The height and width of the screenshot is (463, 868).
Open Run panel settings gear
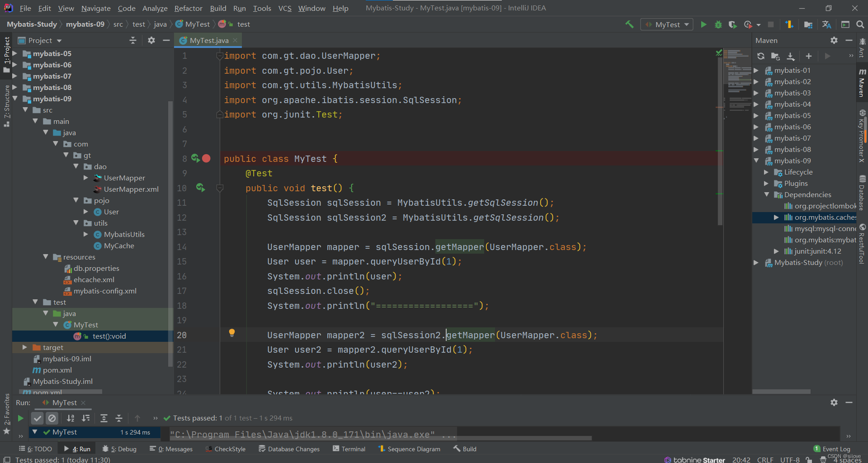click(834, 402)
